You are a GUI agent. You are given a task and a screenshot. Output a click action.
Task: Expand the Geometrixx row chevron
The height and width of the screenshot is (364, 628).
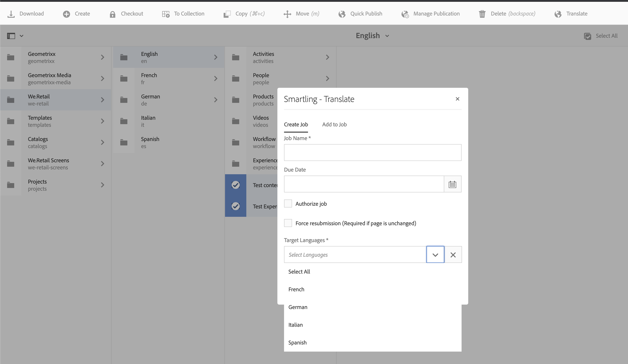(x=103, y=57)
